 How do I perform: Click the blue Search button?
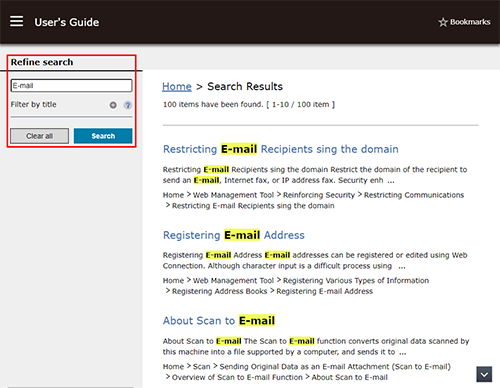[x=103, y=136]
